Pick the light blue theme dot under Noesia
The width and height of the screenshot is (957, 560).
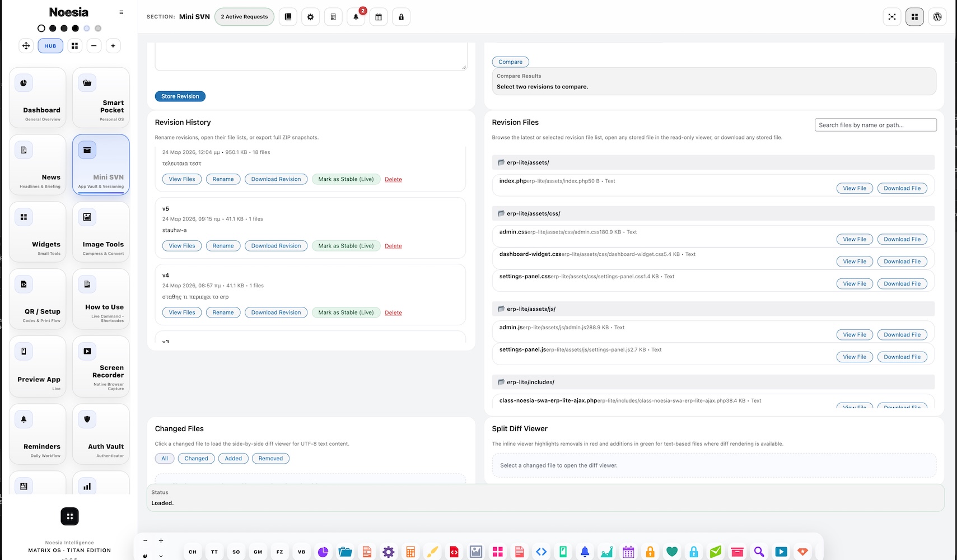pyautogui.click(x=87, y=28)
